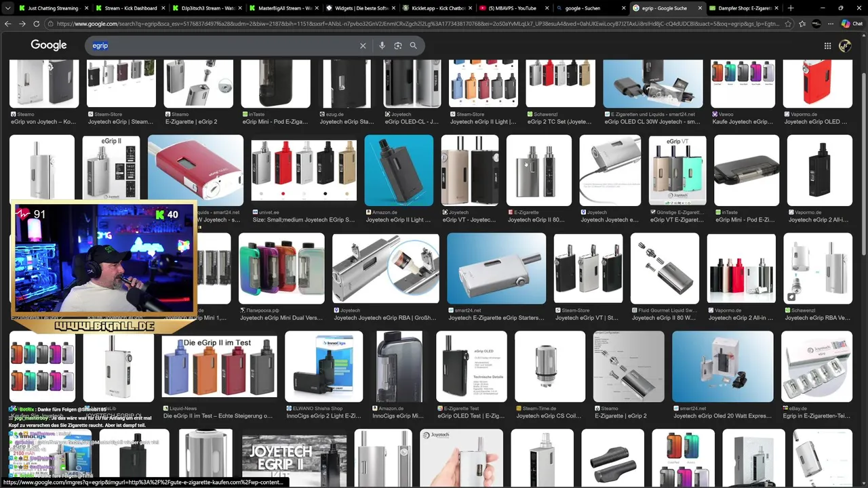Start voice search with the microphone icon
The width and height of the screenshot is (868, 488).
pos(382,45)
